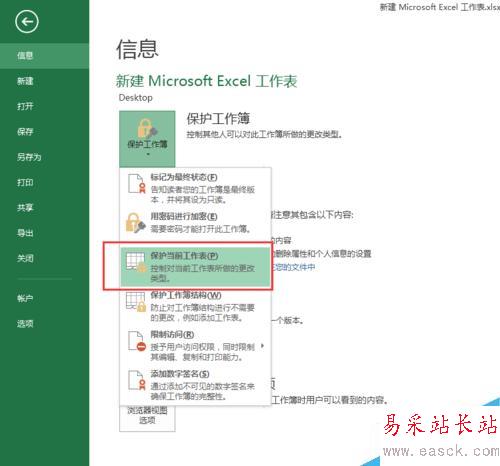This screenshot has height=466, width=500.
Task: Click the 注意其包含以下内容 text
Action: 313,215
